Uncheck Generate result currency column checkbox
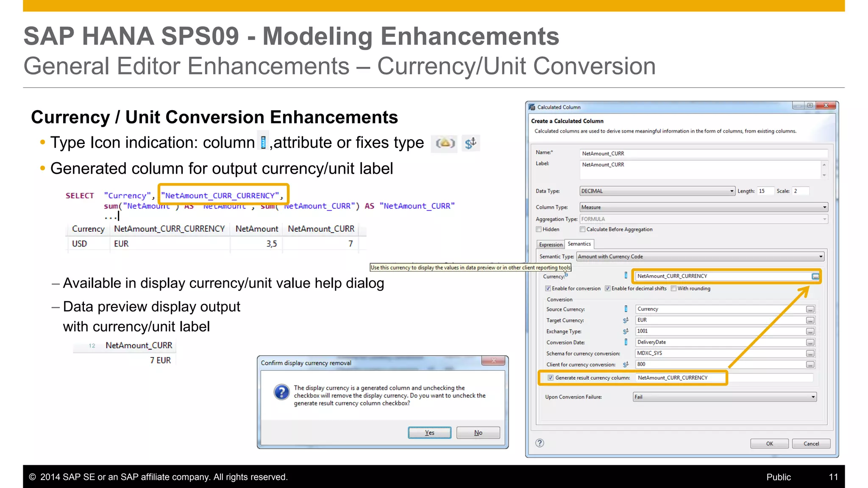 pyautogui.click(x=551, y=377)
